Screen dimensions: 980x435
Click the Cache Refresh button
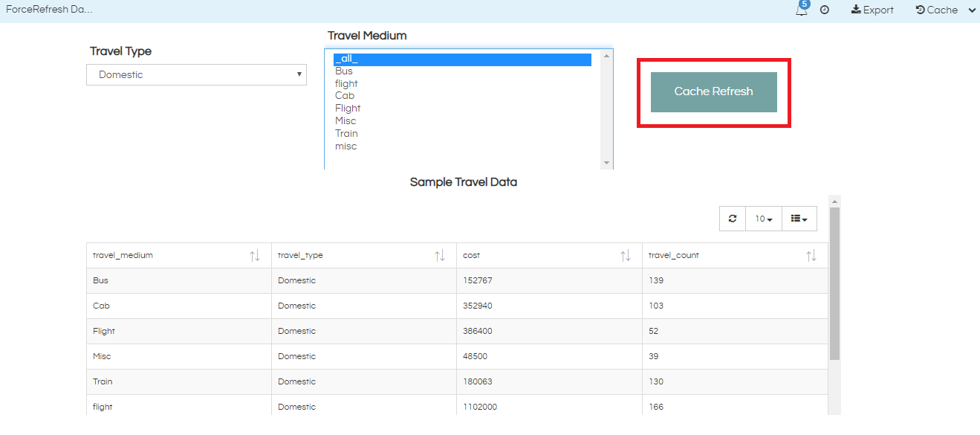click(713, 91)
